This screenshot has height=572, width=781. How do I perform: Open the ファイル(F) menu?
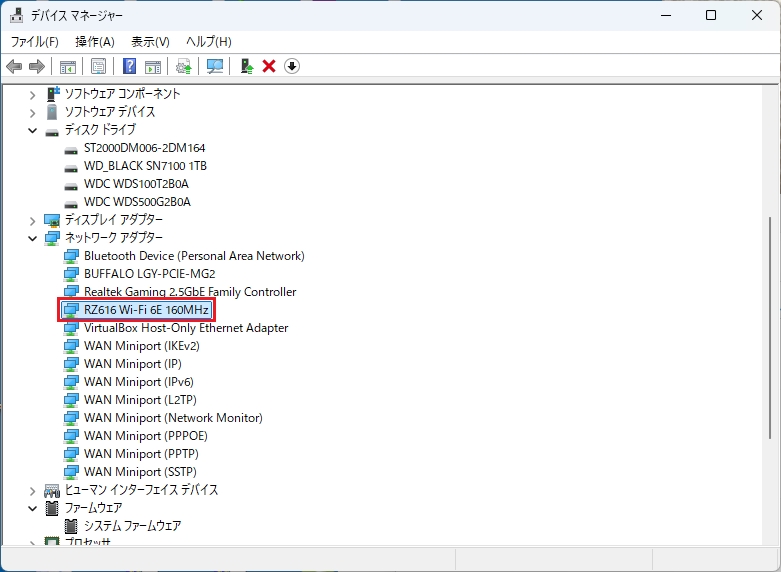click(34, 42)
